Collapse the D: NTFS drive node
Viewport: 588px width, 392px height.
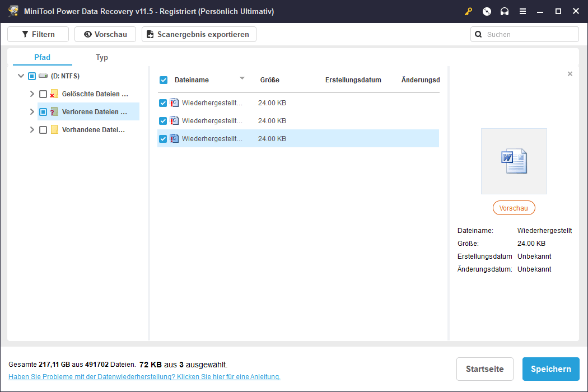21,76
